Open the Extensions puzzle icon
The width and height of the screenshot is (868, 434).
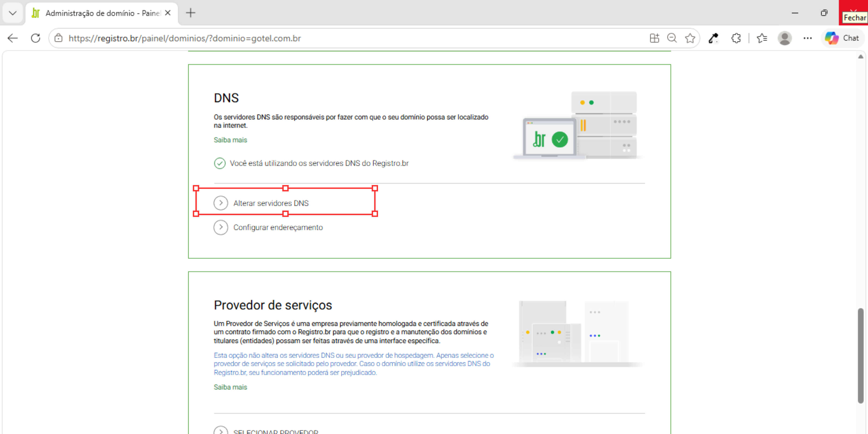[x=736, y=38]
